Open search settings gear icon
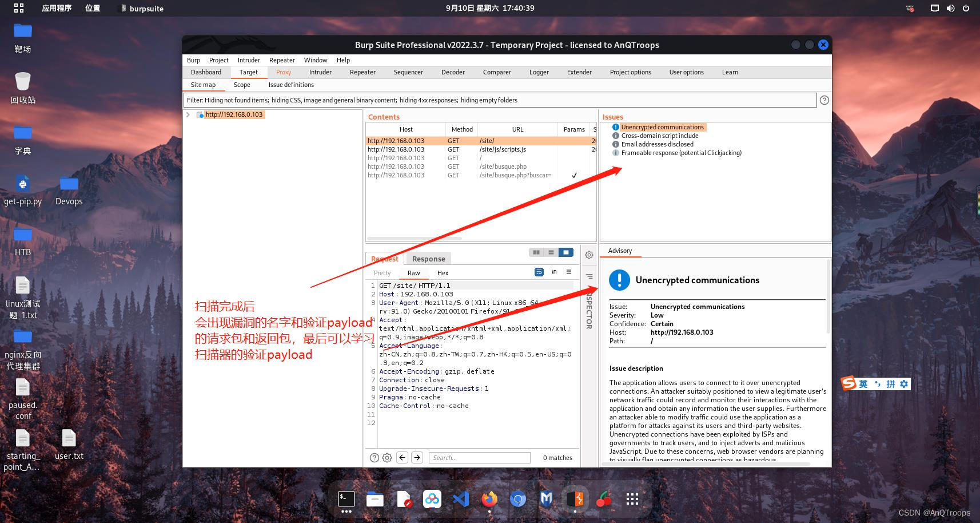This screenshot has width=980, height=523. pyautogui.click(x=387, y=458)
